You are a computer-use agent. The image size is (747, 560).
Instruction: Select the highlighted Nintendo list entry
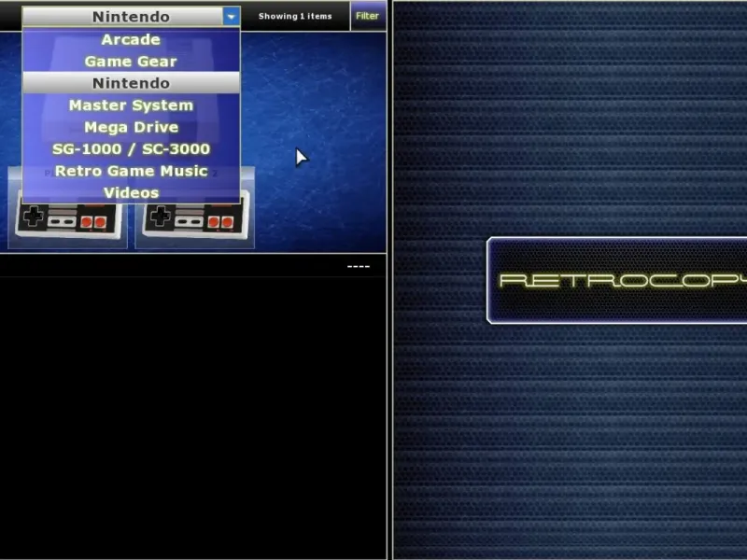tap(131, 83)
